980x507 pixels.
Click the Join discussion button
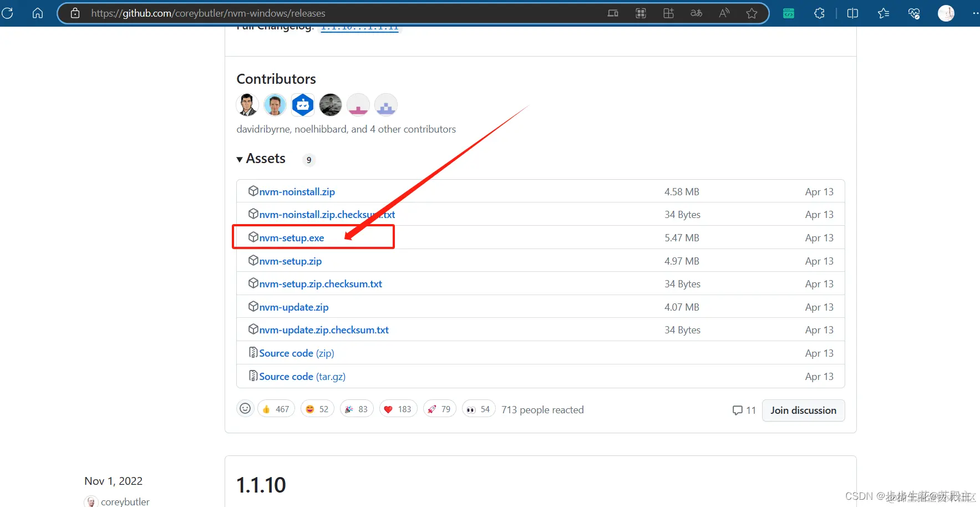803,410
